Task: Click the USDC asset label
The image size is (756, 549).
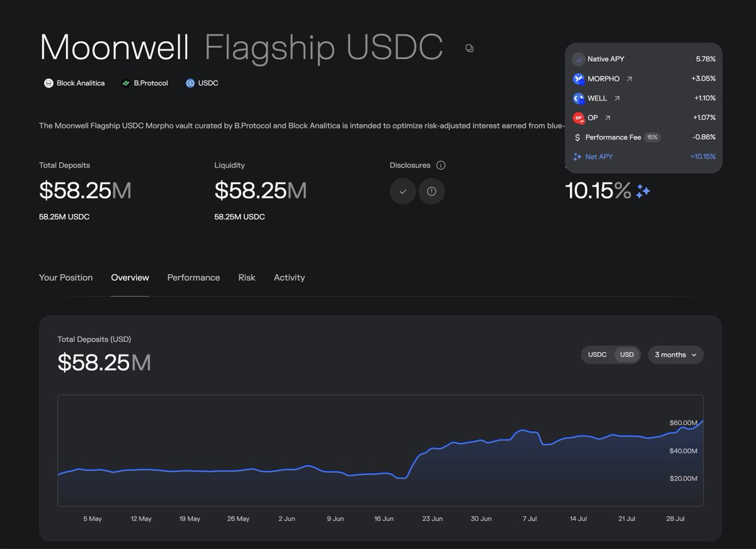Action: coord(208,83)
